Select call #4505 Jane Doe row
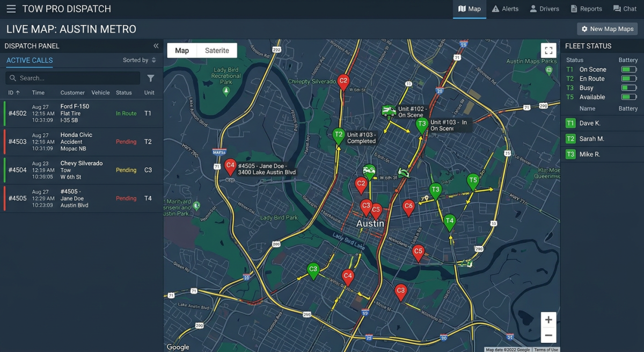The width and height of the screenshot is (644, 352). coord(82,198)
